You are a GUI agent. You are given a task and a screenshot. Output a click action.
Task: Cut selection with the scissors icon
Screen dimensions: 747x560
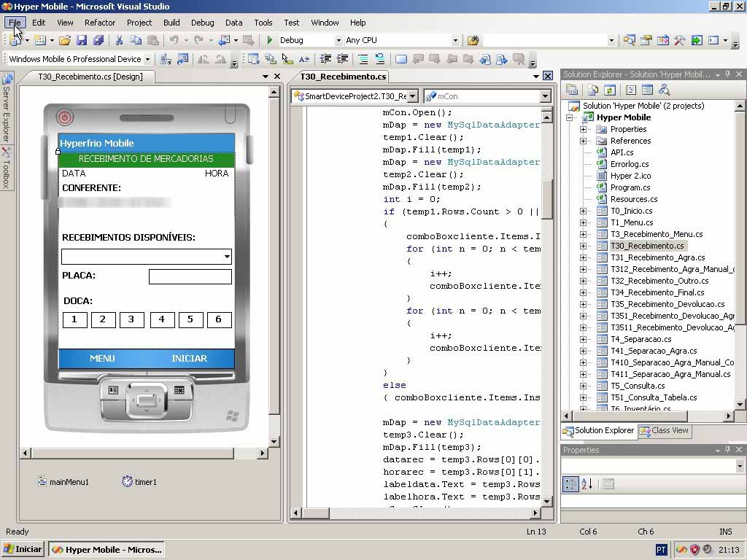tap(119, 41)
